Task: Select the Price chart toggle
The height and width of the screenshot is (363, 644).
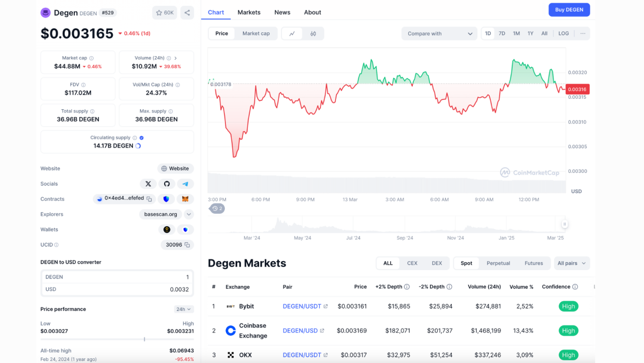Action: (x=222, y=33)
